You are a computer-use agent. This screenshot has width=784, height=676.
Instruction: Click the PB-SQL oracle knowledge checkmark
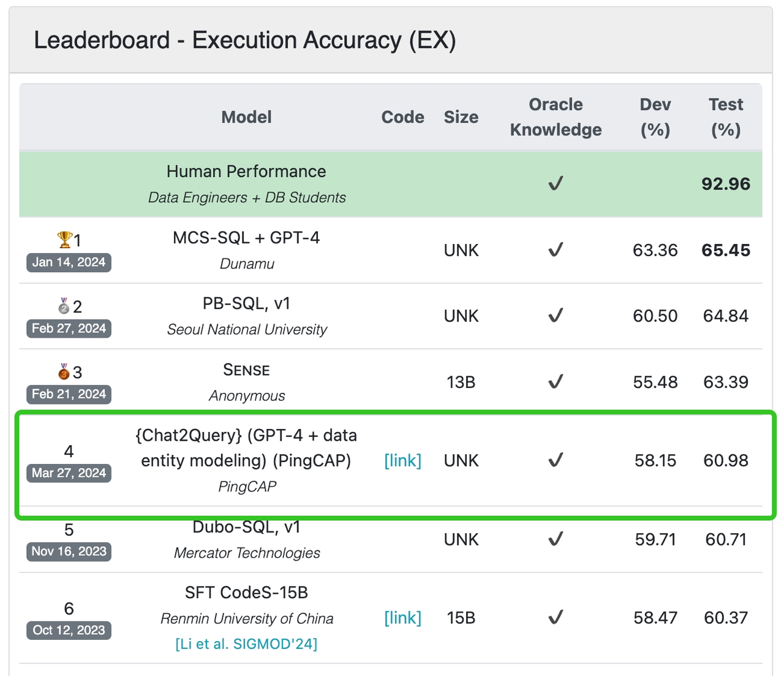click(x=556, y=315)
